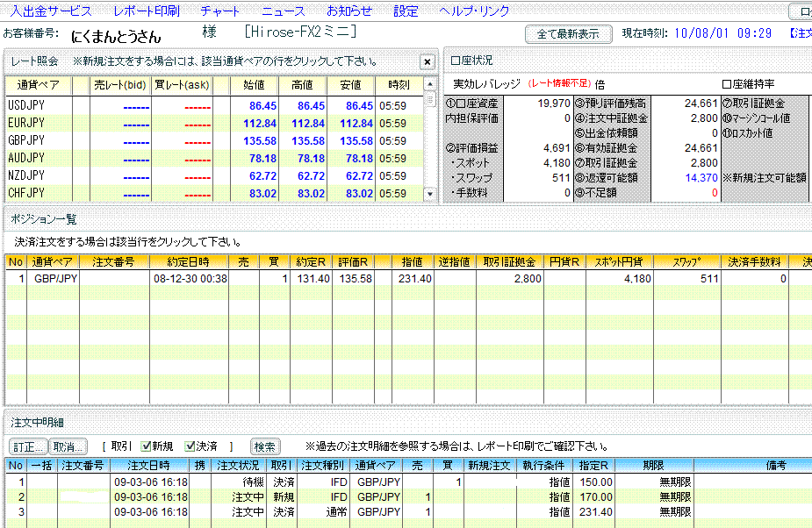Select the EURJPY currency pair row

point(219,123)
